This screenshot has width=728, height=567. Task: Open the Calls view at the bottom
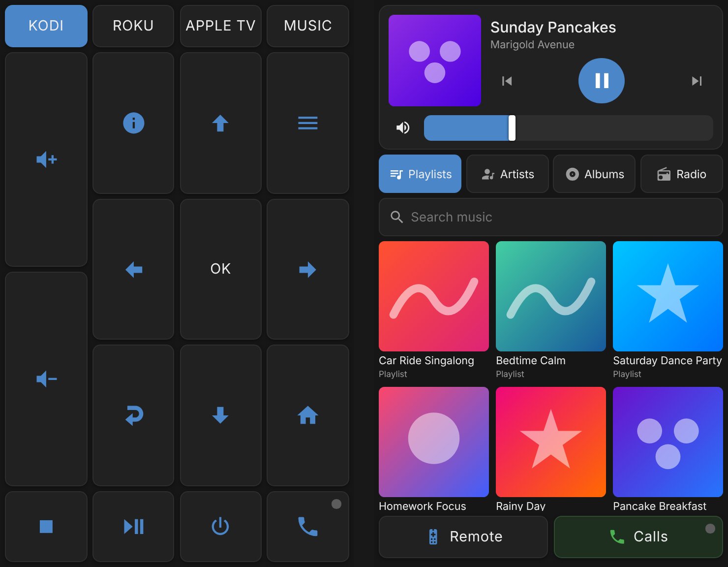[638, 537]
